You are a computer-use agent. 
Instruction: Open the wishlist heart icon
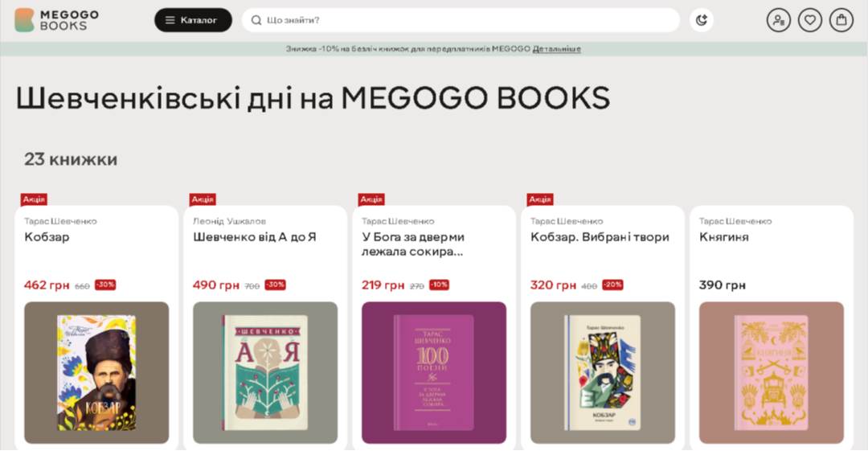point(809,20)
